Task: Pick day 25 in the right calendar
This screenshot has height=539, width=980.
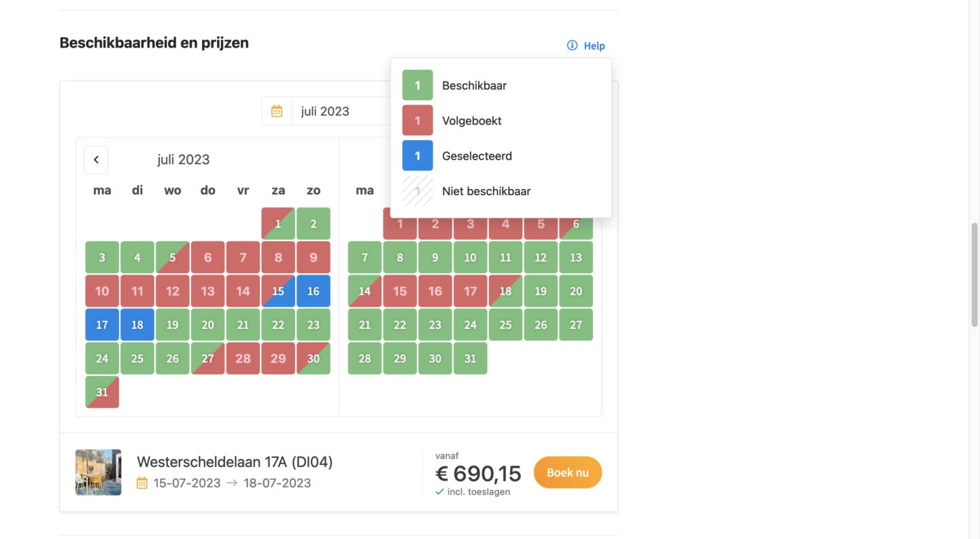Action: [x=505, y=325]
